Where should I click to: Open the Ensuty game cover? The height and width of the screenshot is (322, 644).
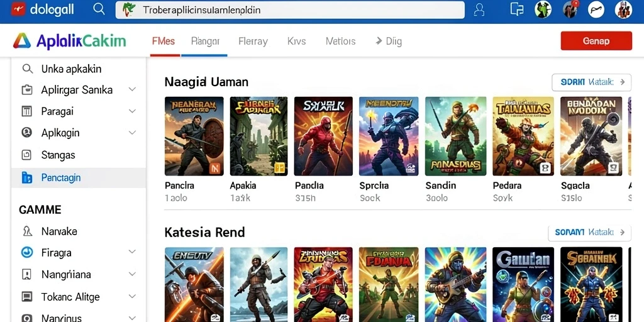(x=194, y=285)
